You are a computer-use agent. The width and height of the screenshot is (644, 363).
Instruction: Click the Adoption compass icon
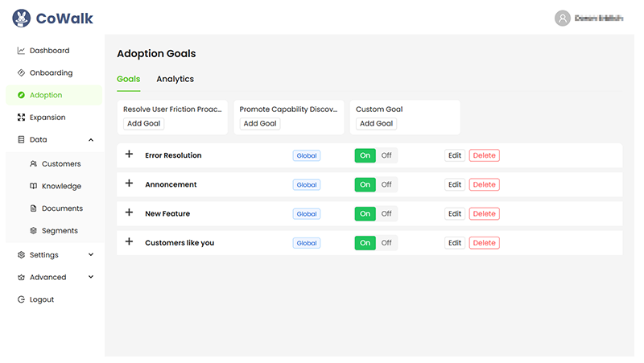tap(21, 95)
